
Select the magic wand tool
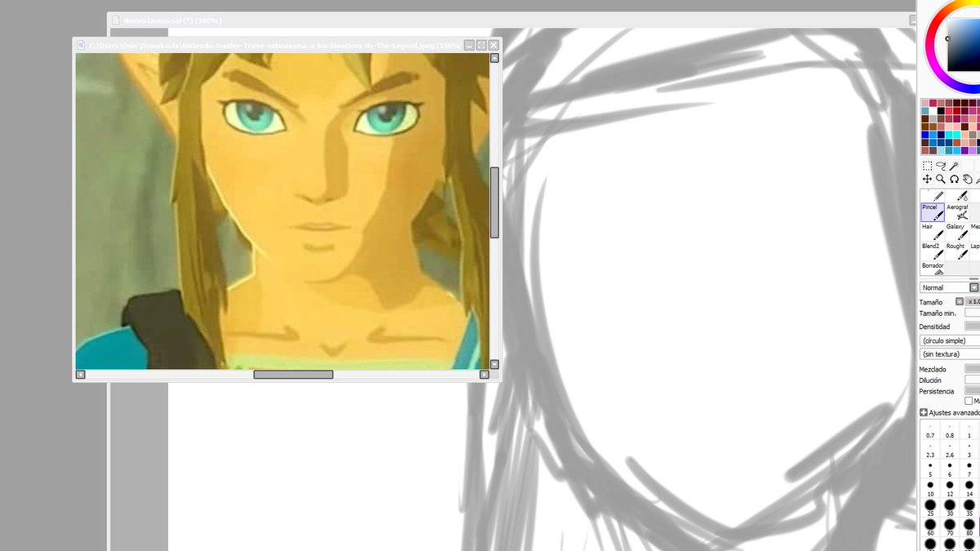click(x=954, y=166)
